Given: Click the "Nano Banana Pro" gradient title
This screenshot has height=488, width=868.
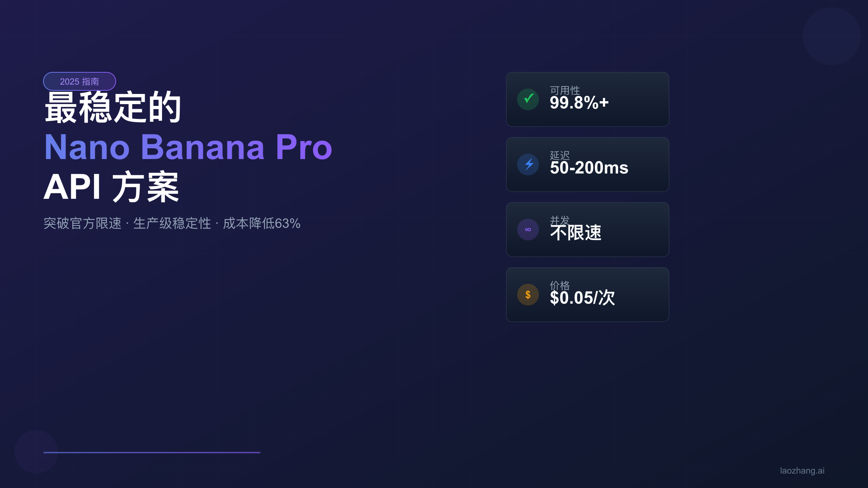Looking at the screenshot, I should (x=188, y=147).
